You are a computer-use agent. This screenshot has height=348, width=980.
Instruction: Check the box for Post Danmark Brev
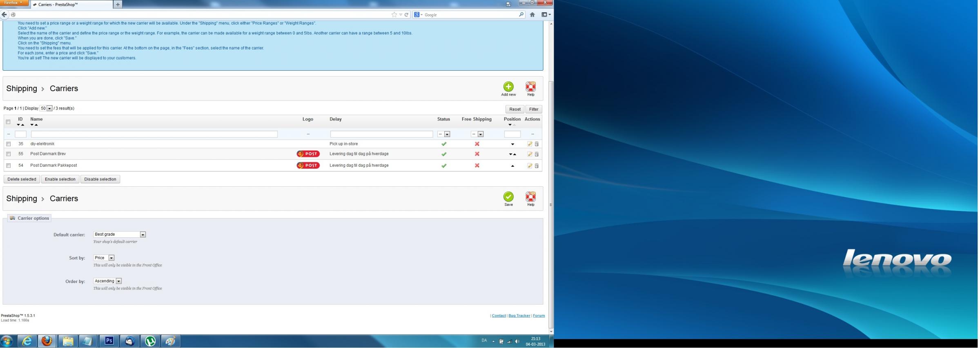point(8,154)
